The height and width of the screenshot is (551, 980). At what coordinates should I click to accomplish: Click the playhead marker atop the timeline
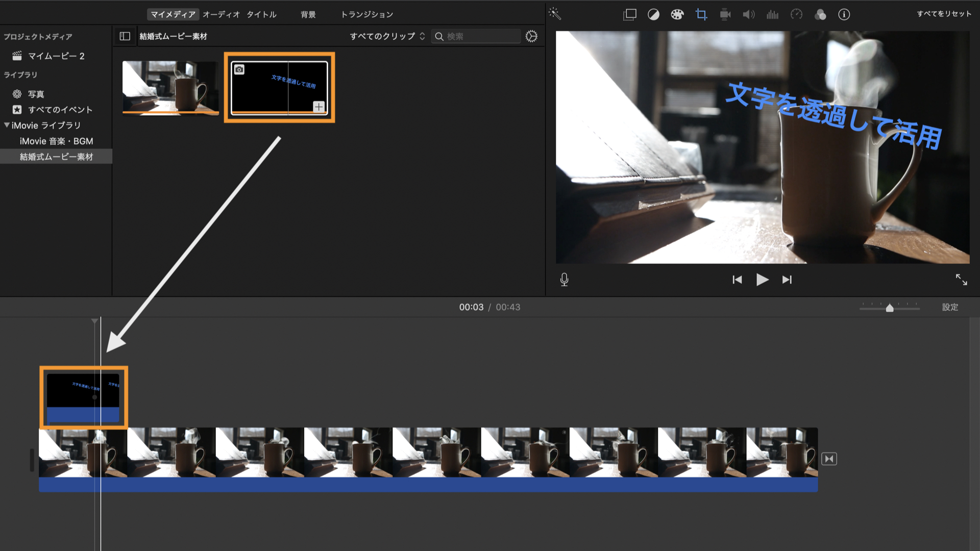click(94, 321)
